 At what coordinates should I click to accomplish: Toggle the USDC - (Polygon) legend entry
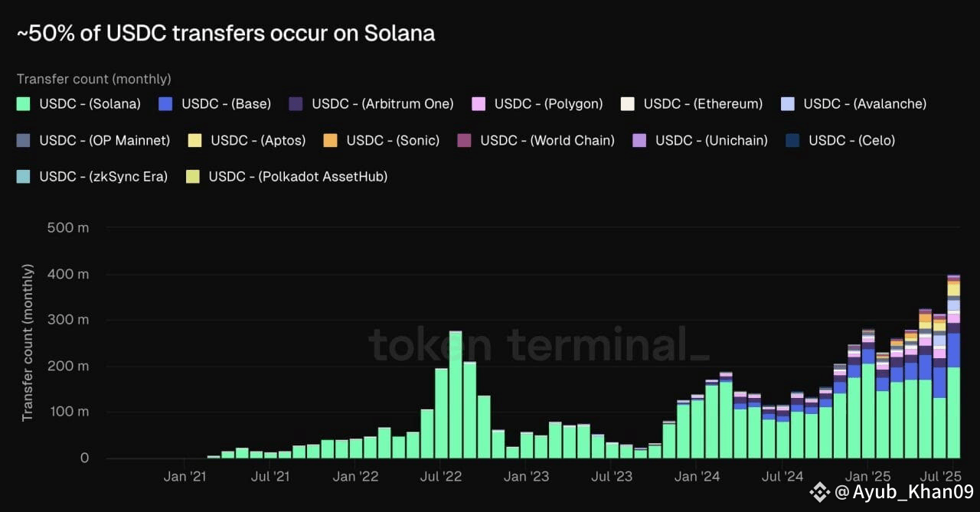537,103
